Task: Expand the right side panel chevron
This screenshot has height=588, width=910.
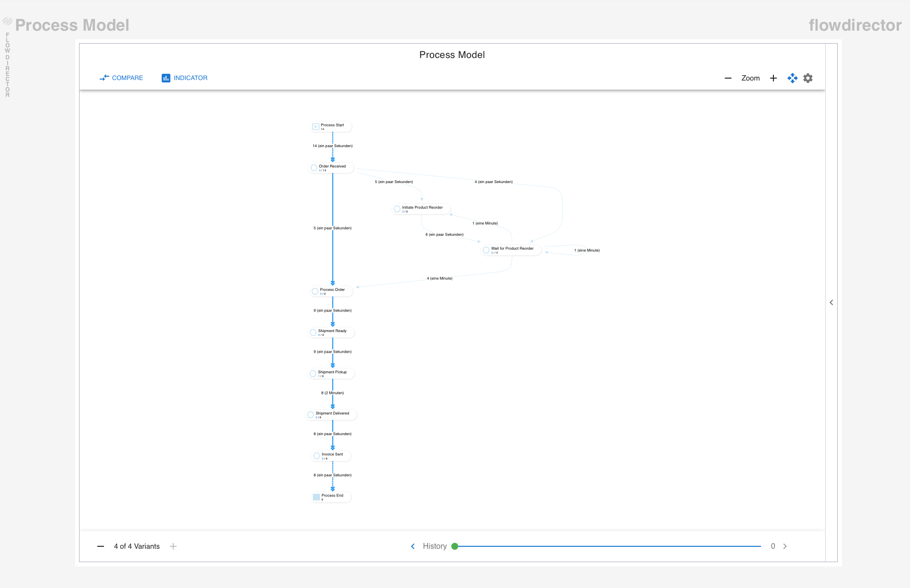Action: (x=831, y=302)
